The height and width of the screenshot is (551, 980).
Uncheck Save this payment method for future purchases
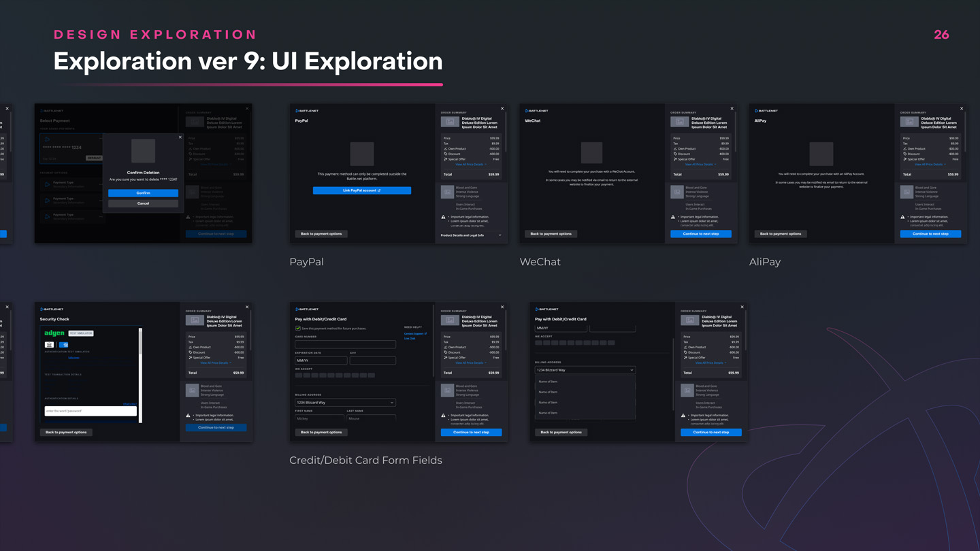click(298, 329)
